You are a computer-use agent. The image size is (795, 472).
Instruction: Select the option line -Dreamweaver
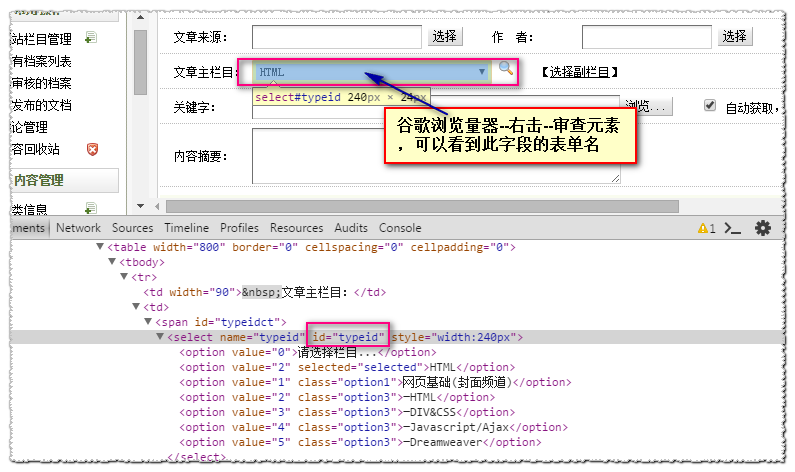360,442
